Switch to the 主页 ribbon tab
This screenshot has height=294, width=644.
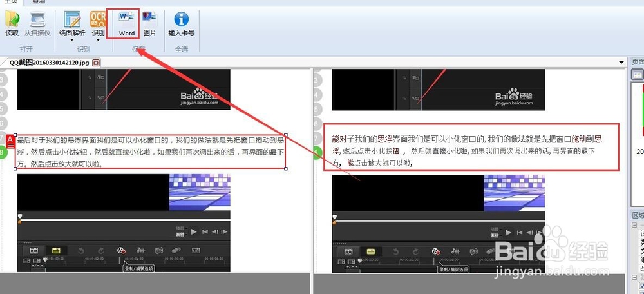click(12, 2)
